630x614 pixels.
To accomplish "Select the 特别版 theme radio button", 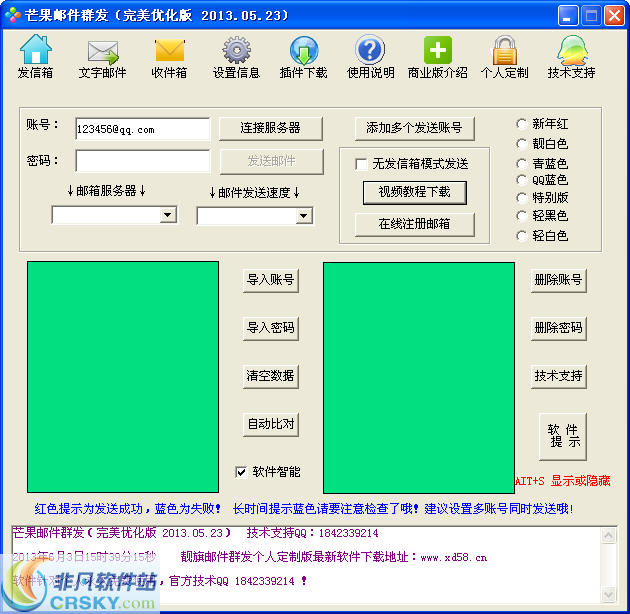I will pos(522,198).
